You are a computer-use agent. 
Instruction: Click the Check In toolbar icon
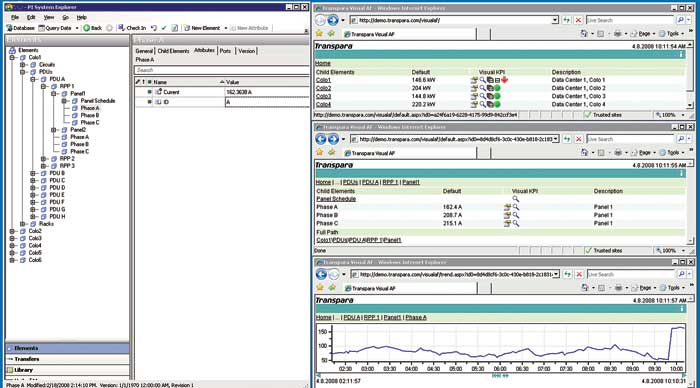click(121, 28)
